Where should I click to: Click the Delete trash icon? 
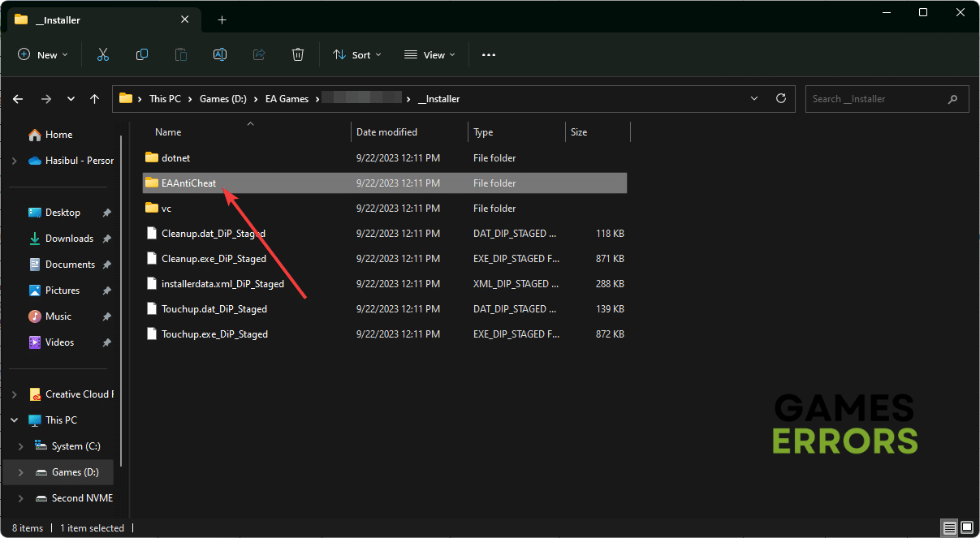pyautogui.click(x=298, y=54)
